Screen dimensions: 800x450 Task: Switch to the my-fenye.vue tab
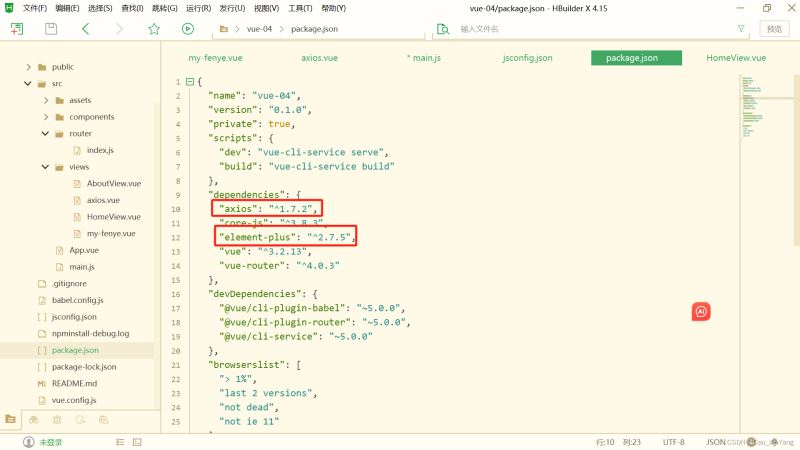tap(215, 58)
